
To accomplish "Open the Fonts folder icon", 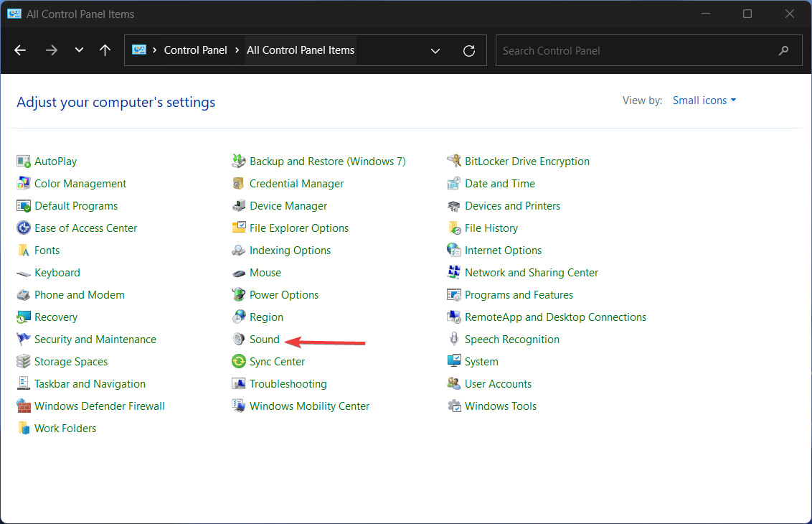I will pos(23,251).
